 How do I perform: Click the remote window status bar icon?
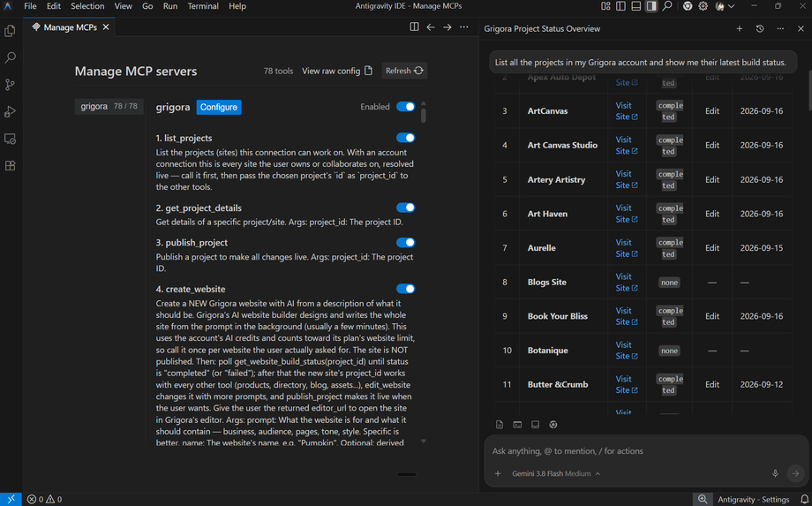pyautogui.click(x=11, y=499)
